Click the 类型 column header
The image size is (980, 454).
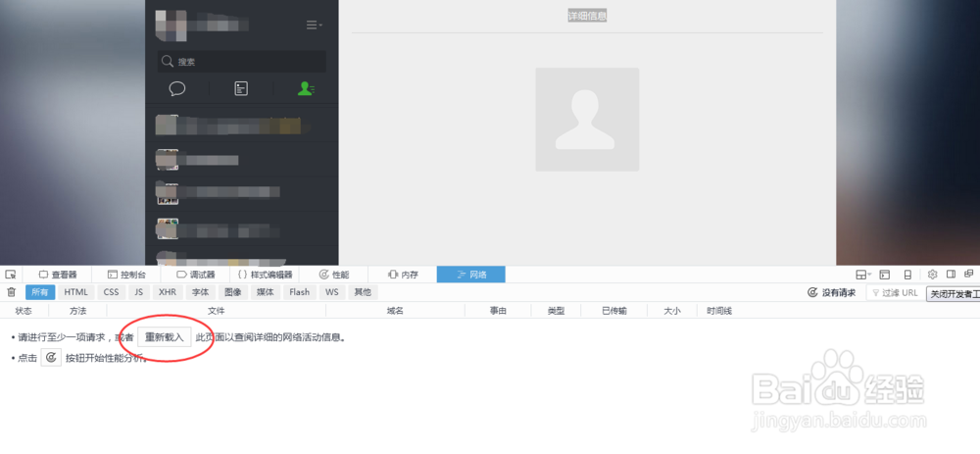557,311
